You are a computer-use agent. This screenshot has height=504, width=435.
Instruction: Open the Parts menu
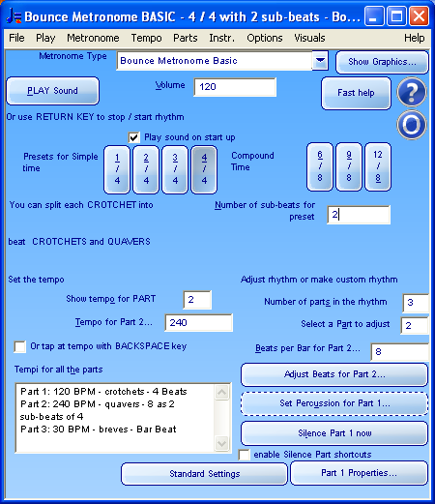[x=186, y=38]
